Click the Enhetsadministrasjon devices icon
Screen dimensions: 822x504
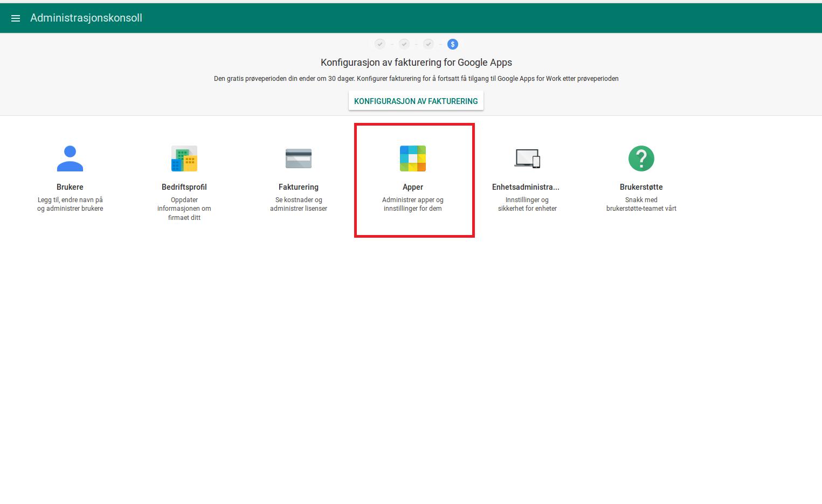click(527, 158)
